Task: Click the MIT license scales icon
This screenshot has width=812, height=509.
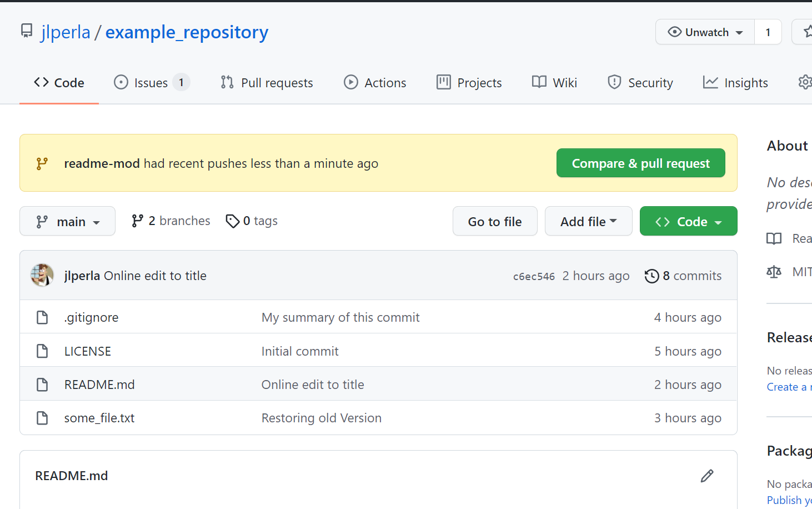Action: coord(774,272)
